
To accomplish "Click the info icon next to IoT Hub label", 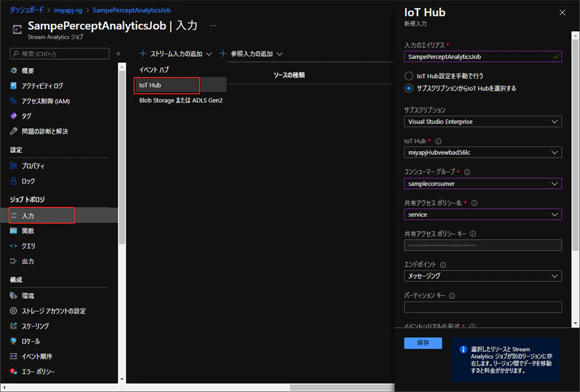I will click(438, 141).
